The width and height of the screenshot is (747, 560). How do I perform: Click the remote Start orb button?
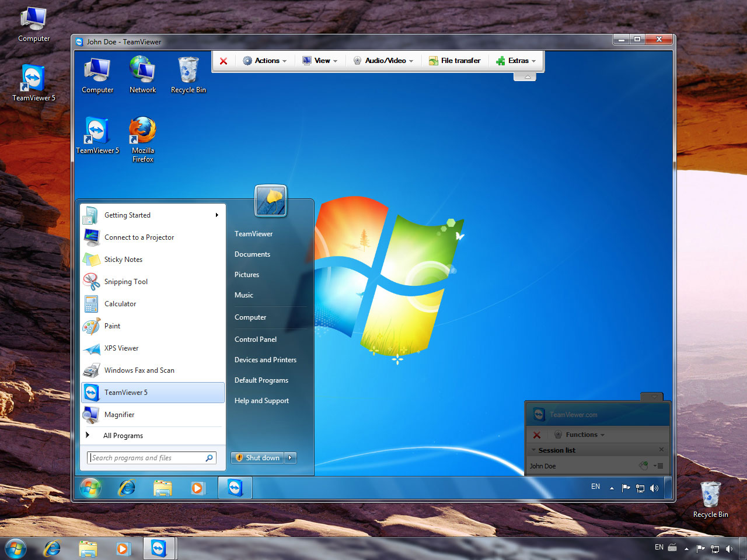click(x=90, y=488)
